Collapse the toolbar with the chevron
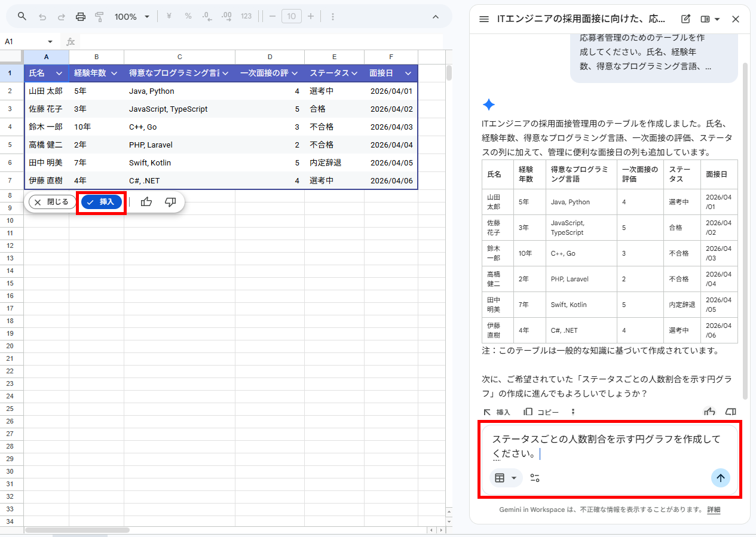 click(436, 17)
